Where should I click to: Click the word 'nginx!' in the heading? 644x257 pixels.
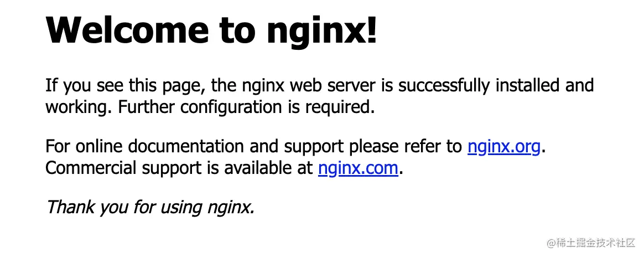[321, 32]
